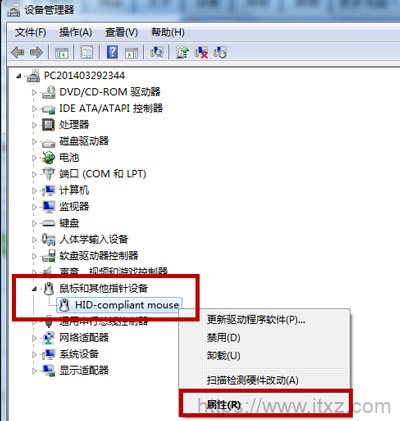Click the show/hide console tree icon
400x421 pixels.
tap(62, 52)
